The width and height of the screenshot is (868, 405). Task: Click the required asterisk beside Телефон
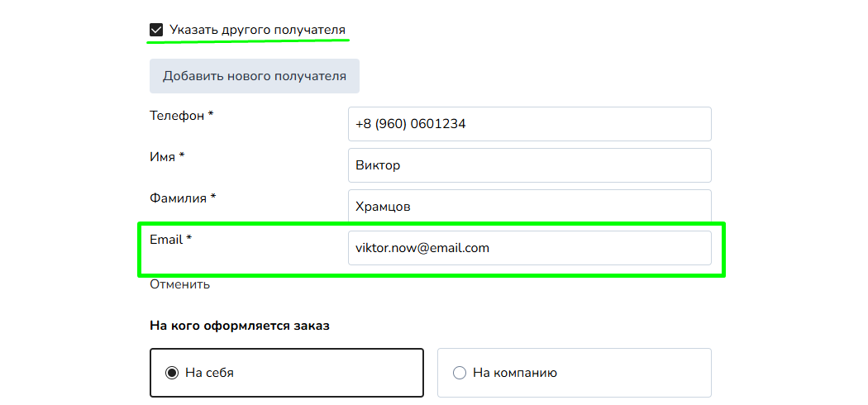(211, 115)
